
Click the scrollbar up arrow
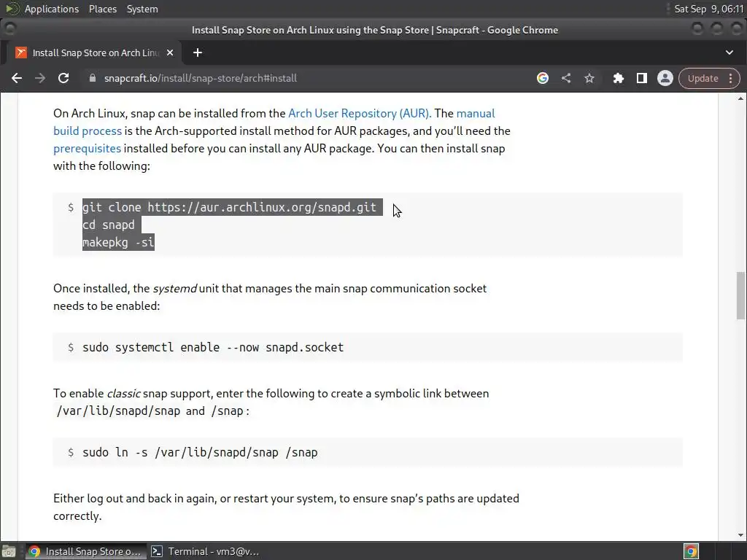[x=740, y=98]
